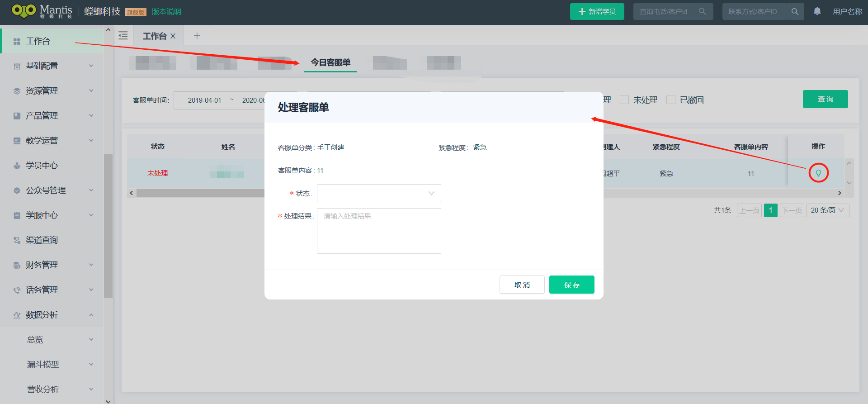Click the 上一页 pagination button
This screenshot has width=868, height=404.
click(750, 210)
